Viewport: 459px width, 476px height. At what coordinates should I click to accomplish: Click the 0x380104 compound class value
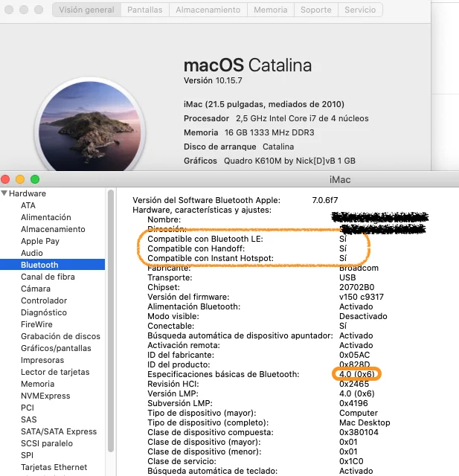(x=359, y=432)
